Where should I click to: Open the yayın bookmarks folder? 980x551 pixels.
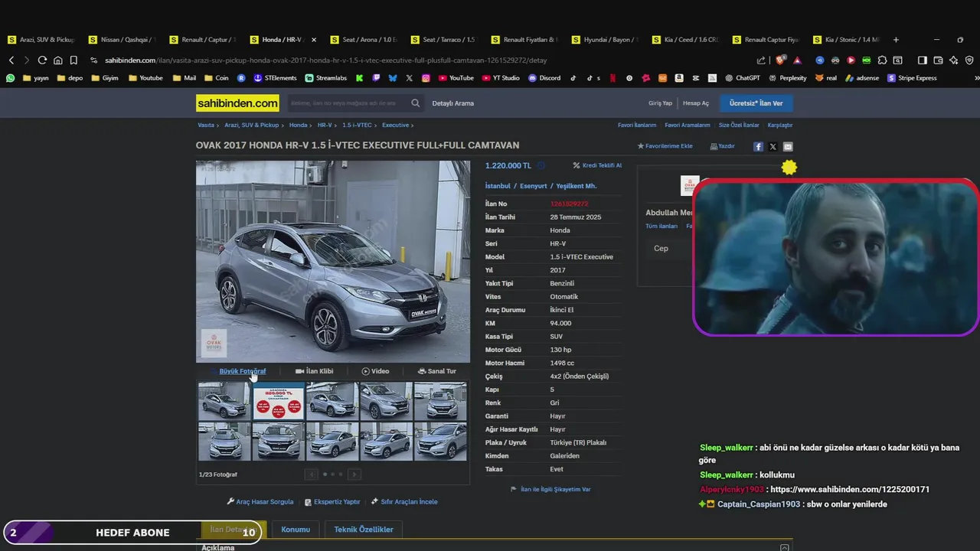point(36,78)
